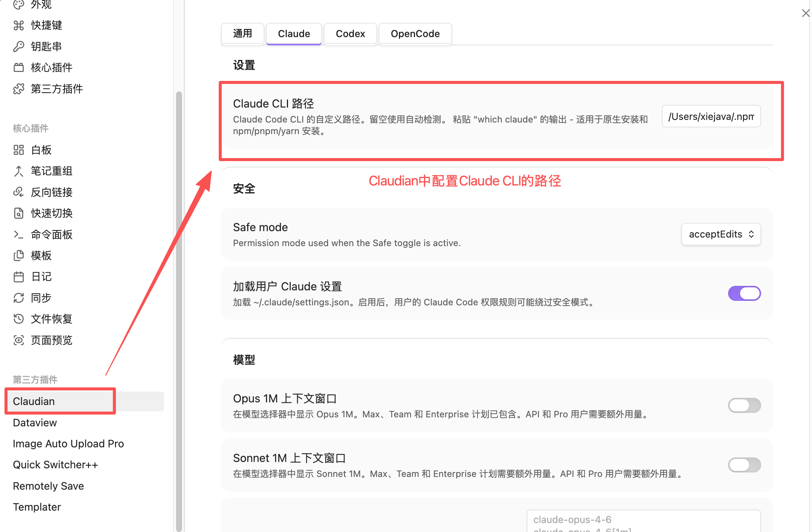Image resolution: width=812 pixels, height=532 pixels.
Task: Click the 模板 templates icon
Action: point(19,256)
